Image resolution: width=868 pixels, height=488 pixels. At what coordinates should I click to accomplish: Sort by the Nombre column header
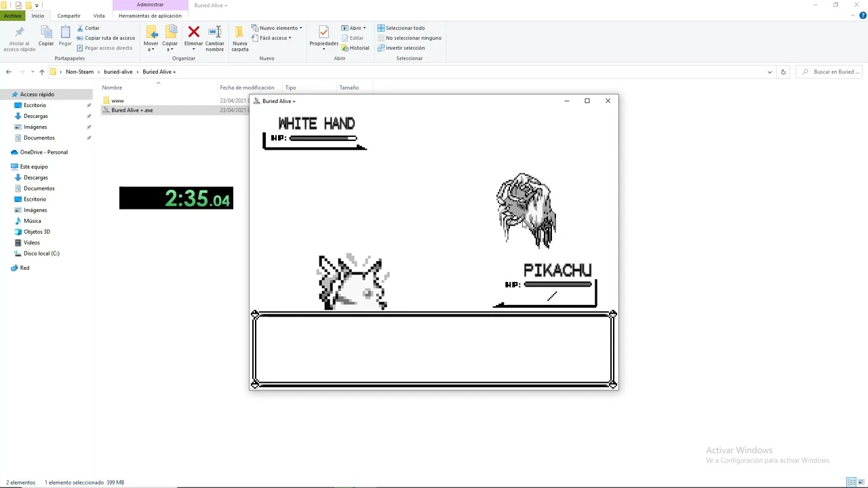coord(158,87)
